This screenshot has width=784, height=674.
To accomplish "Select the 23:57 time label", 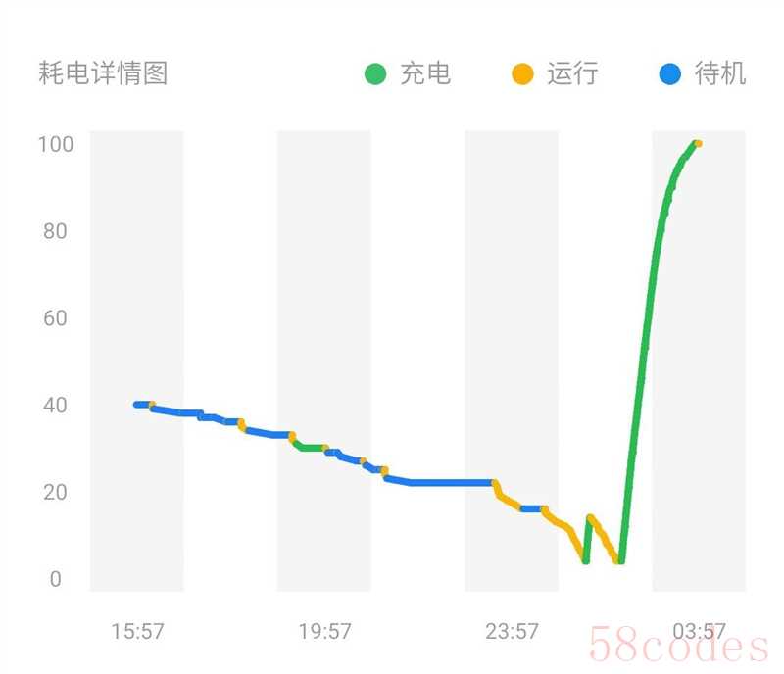I will tap(512, 632).
